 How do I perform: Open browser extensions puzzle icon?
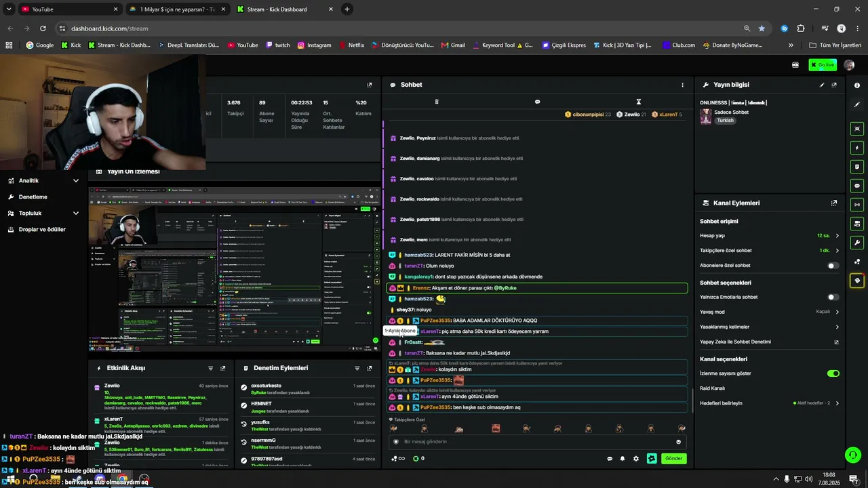coord(801,28)
